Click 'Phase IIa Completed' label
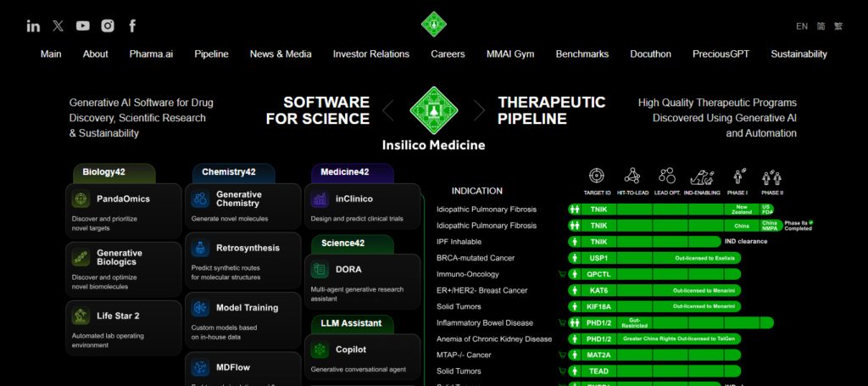This screenshot has width=868, height=386. point(798,226)
